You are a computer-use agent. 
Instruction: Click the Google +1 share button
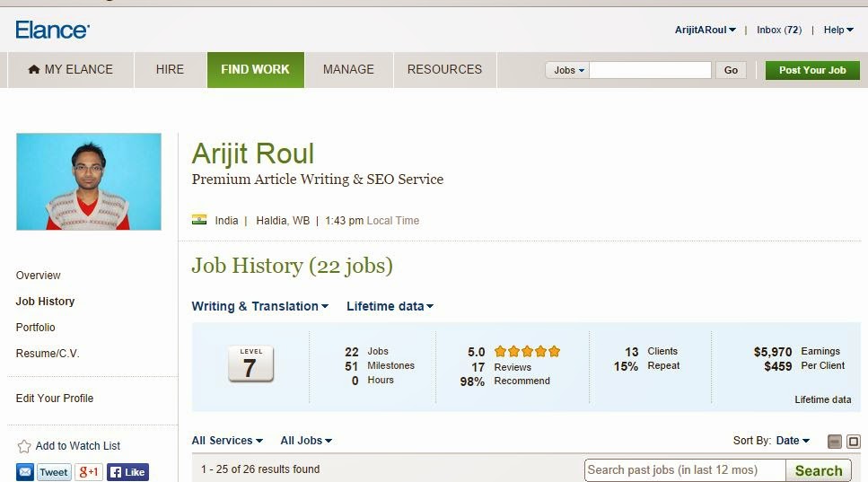89,472
